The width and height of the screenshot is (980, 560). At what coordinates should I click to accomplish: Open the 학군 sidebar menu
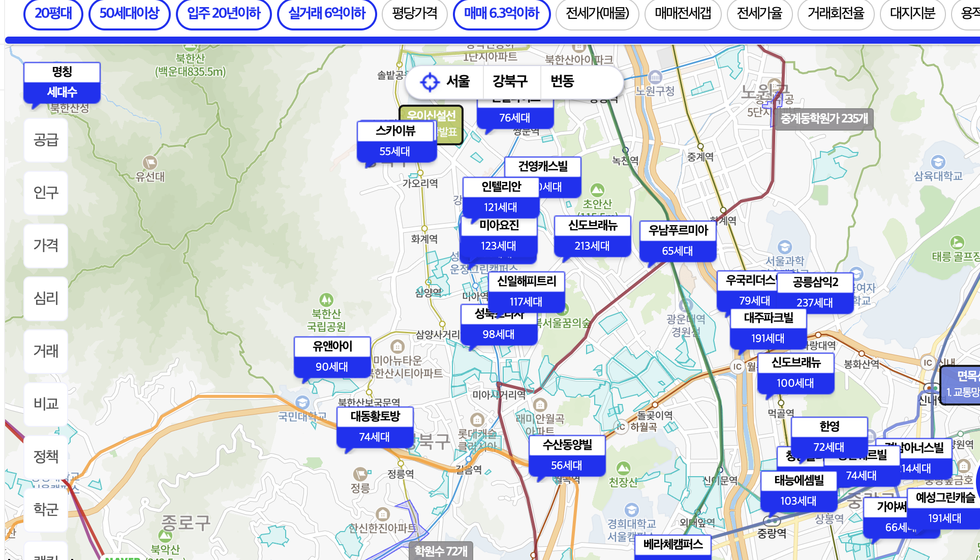(x=46, y=510)
